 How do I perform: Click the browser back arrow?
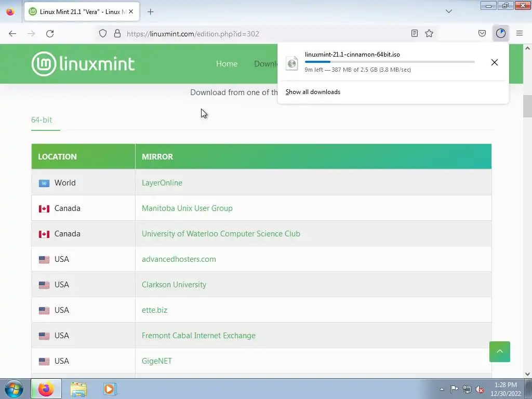click(x=12, y=34)
